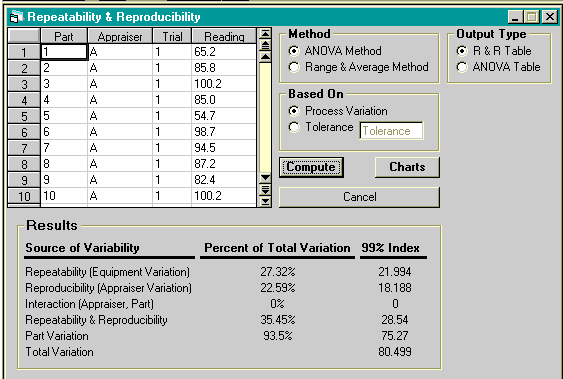Select row header 10
Image resolution: width=563 pixels, height=379 pixels.
[x=24, y=196]
